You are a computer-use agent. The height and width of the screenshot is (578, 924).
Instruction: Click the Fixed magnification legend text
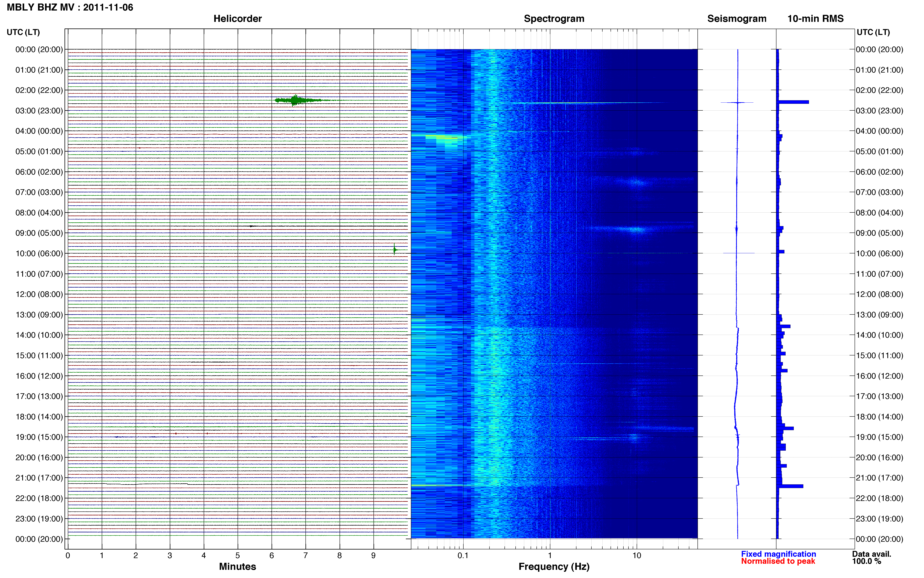(778, 554)
